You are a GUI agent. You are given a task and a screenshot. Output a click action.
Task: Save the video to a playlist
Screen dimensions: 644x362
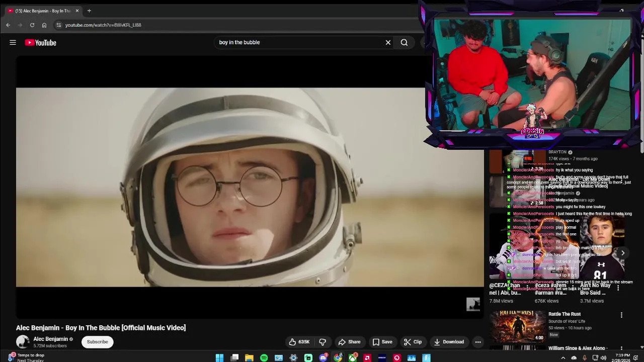pyautogui.click(x=382, y=342)
